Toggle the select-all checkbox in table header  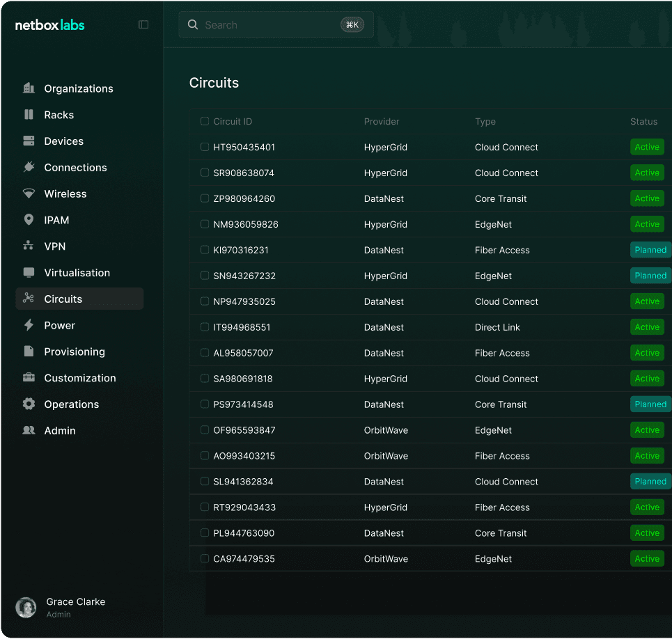coord(205,121)
